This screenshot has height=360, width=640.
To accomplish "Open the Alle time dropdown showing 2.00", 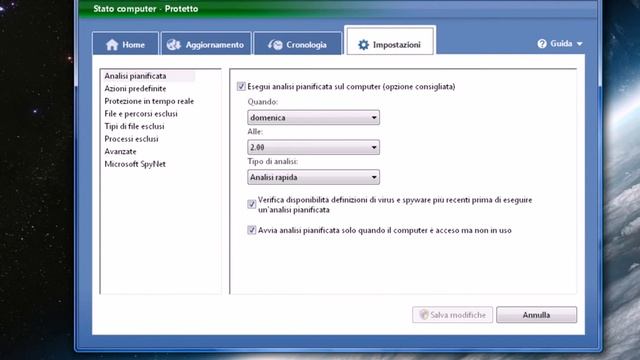I will coord(313,147).
